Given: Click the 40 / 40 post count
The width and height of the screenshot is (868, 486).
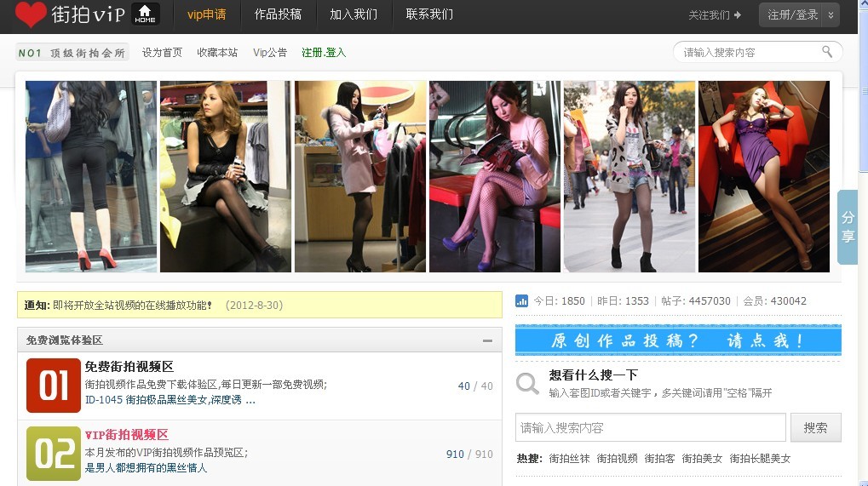Looking at the screenshot, I should coord(475,386).
